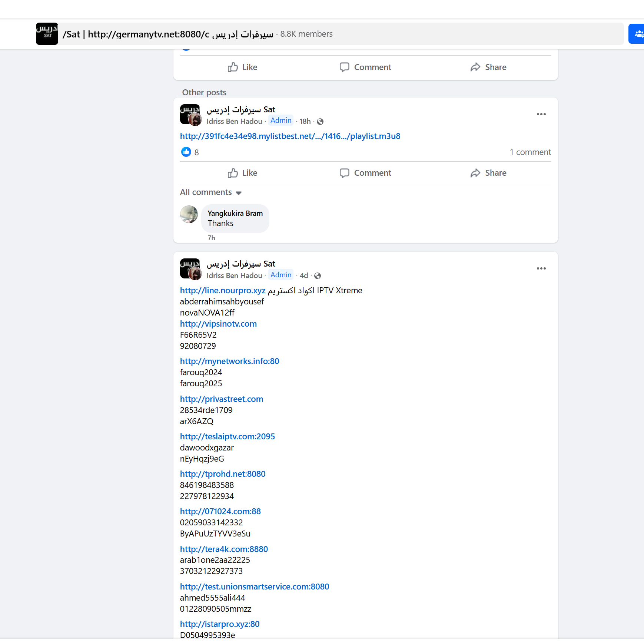Share the mylistbest playlist post
644x644 pixels.
[x=488, y=173]
